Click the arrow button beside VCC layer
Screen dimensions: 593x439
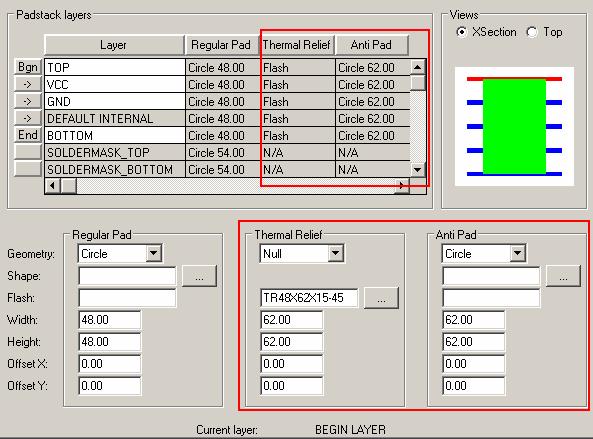click(28, 84)
